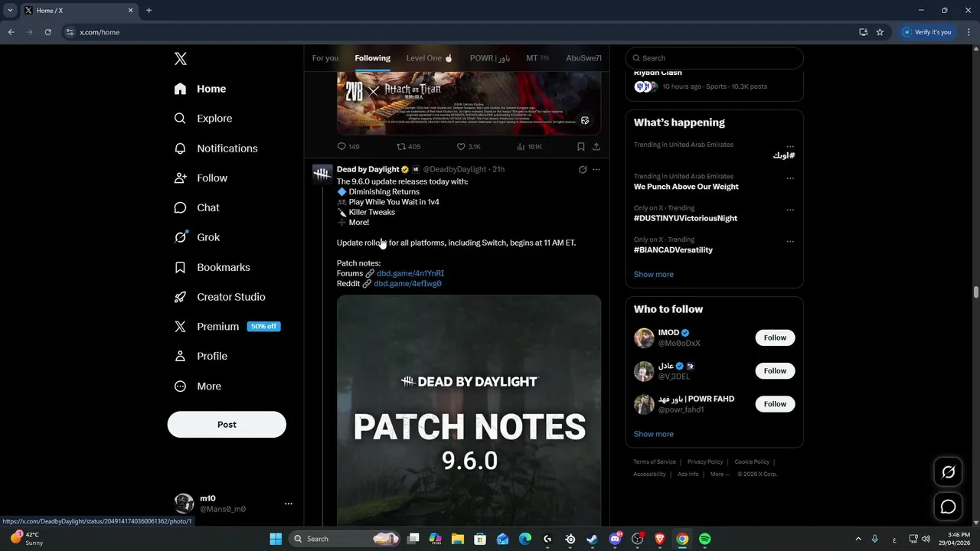Viewport: 980px width, 551px height.
Task: Follow the @V_3DEL account
Action: [775, 370]
